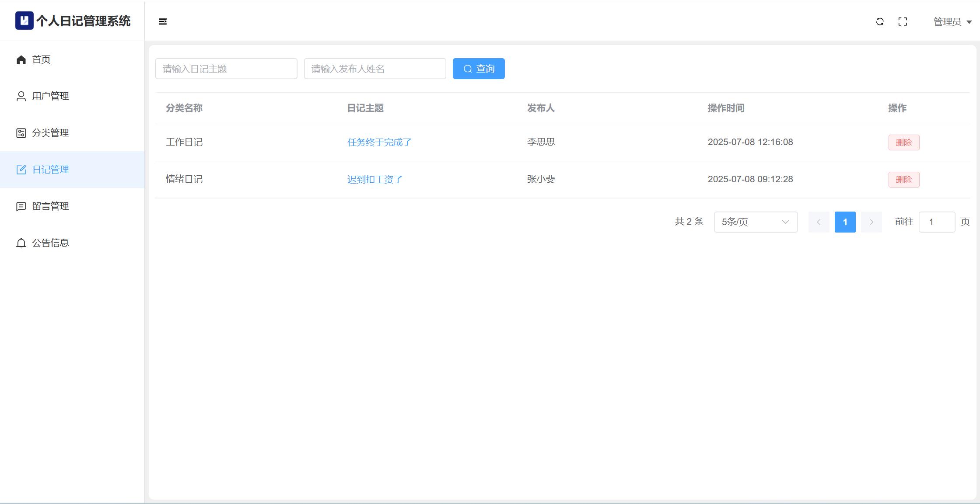This screenshot has width=980, height=504.
Task: Toggle fullscreen mode icon
Action: click(903, 21)
